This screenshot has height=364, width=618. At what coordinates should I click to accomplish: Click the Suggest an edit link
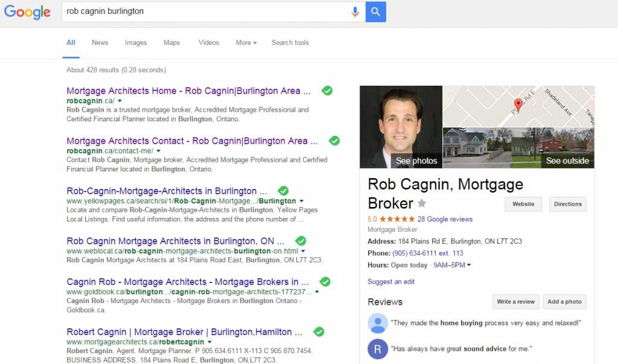click(x=391, y=281)
